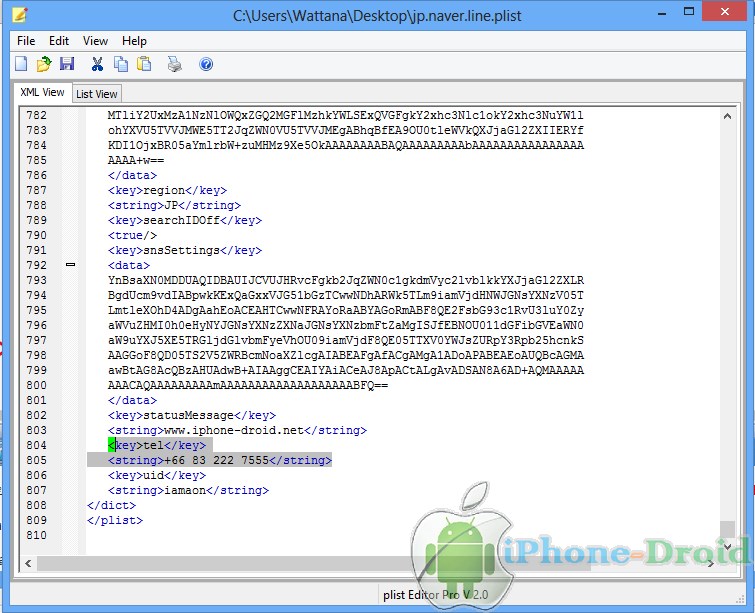755x613 pixels.
Task: Switch to the List View tab
Action: [x=97, y=94]
